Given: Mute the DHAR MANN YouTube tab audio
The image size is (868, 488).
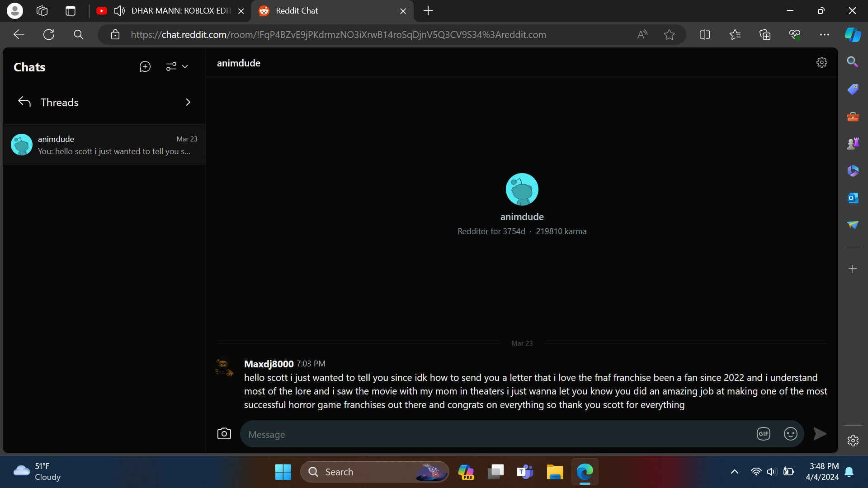Looking at the screenshot, I should tap(119, 11).
